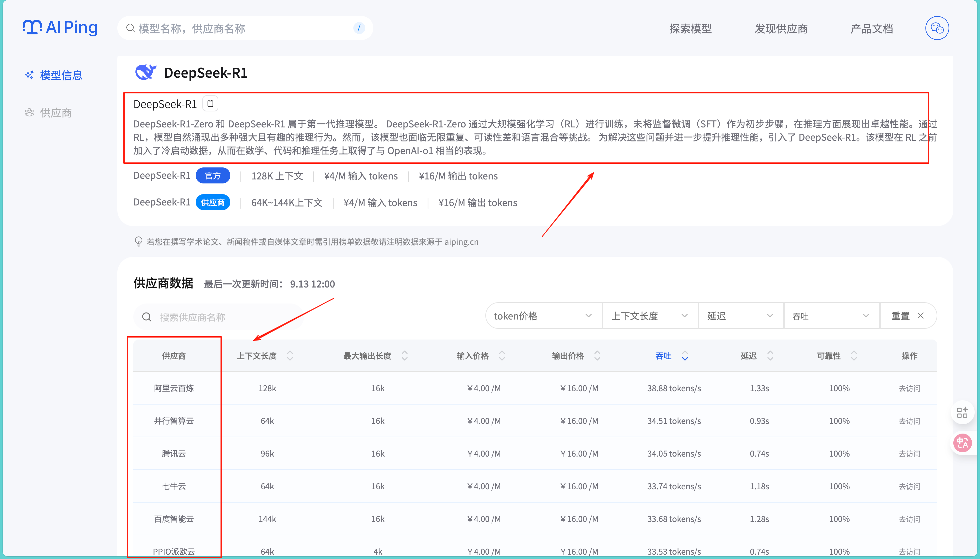Open 探索模型 in the top navigation
The width and height of the screenshot is (980, 559).
coord(690,28)
